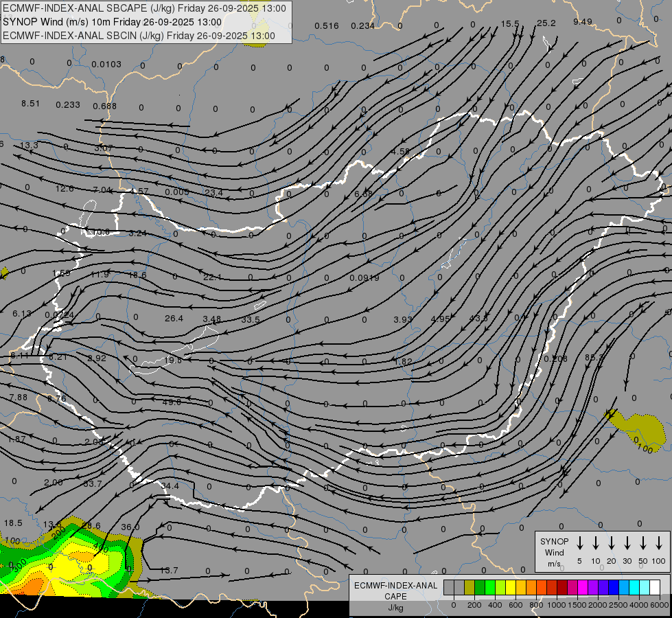Click the amber CAPE legend swatch
The image size is (672, 618).
tap(521, 588)
